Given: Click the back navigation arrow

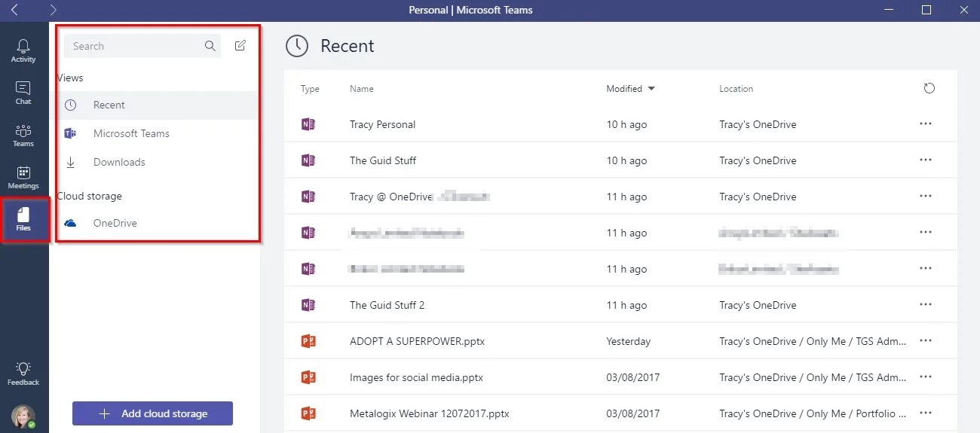Looking at the screenshot, I should [14, 10].
